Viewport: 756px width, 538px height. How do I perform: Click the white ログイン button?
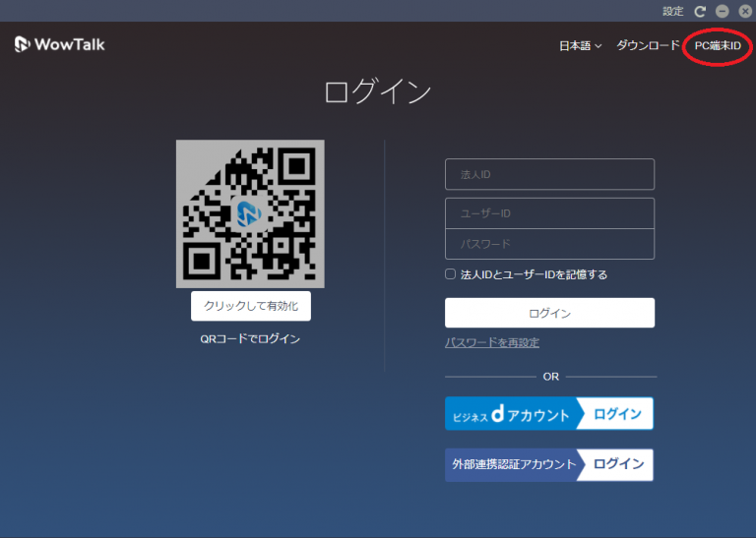point(549,313)
